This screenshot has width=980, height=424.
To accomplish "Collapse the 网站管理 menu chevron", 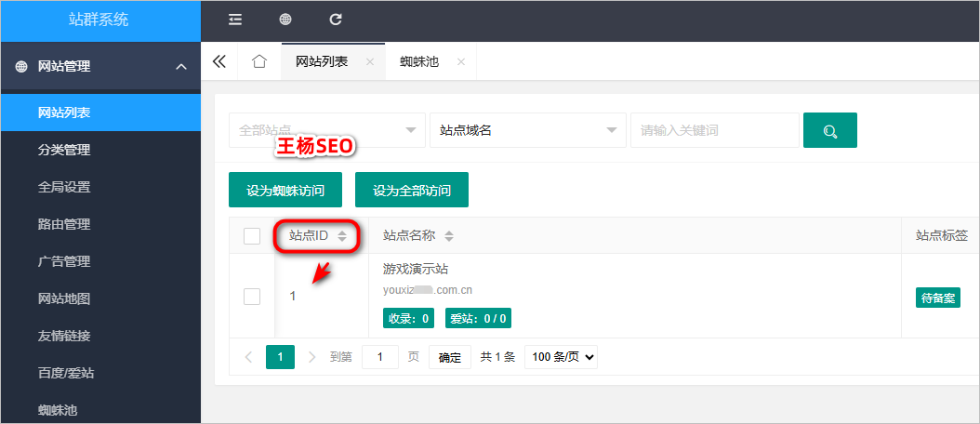I will pyautogui.click(x=181, y=66).
